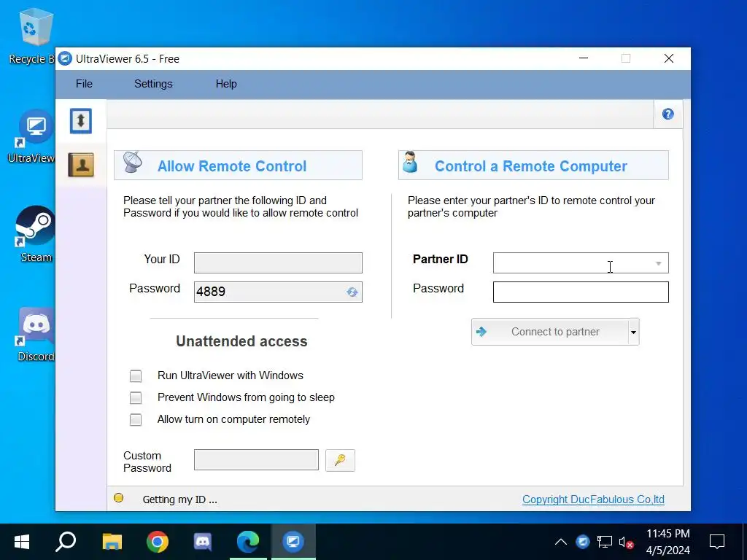
Task: Click the satellite dish Allow Remote Control icon
Action: tap(133, 163)
